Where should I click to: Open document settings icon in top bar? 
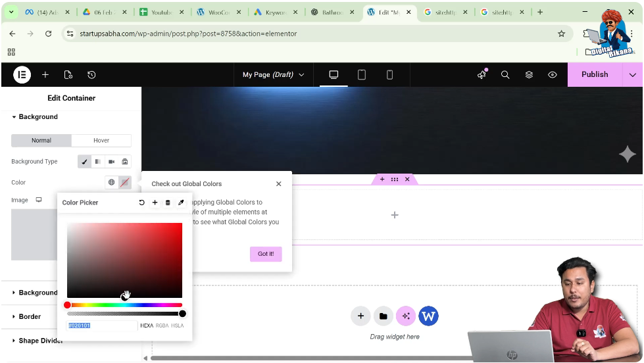click(68, 75)
